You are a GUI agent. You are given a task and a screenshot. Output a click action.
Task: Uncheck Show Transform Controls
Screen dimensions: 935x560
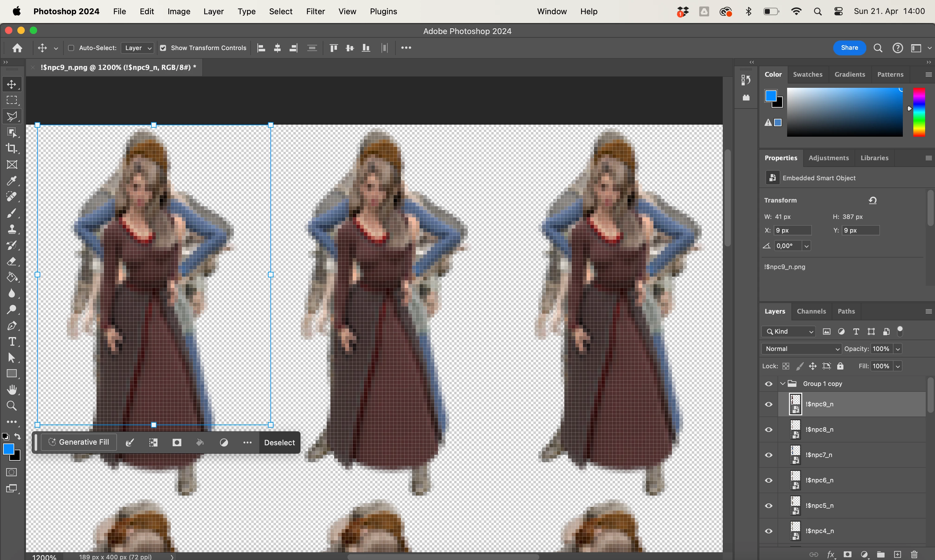tap(163, 48)
